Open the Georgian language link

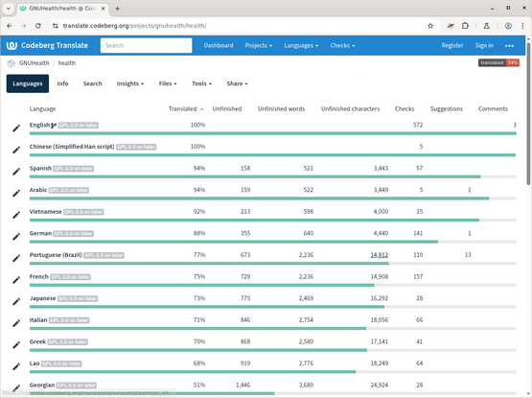(42, 385)
